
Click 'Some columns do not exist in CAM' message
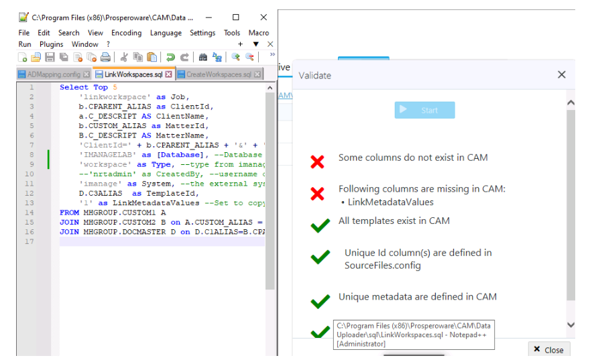pyautogui.click(x=413, y=158)
